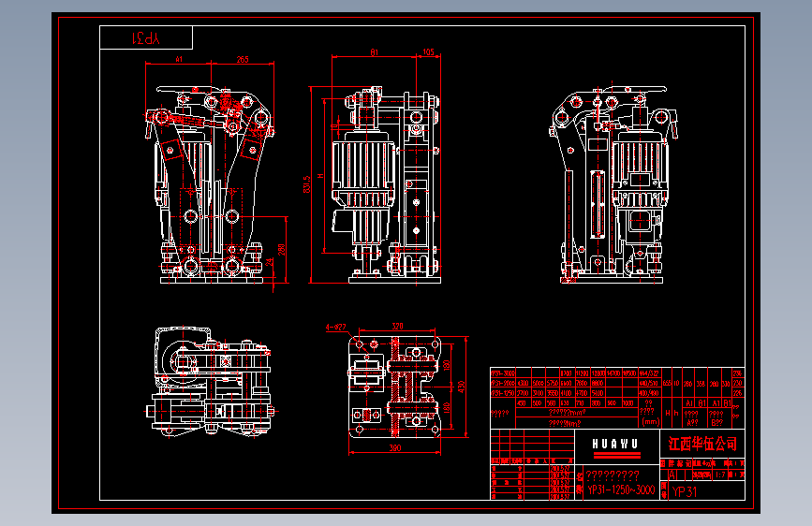The image size is (812, 526).
Task: Click the 655 value in spec table
Action: pos(667,383)
